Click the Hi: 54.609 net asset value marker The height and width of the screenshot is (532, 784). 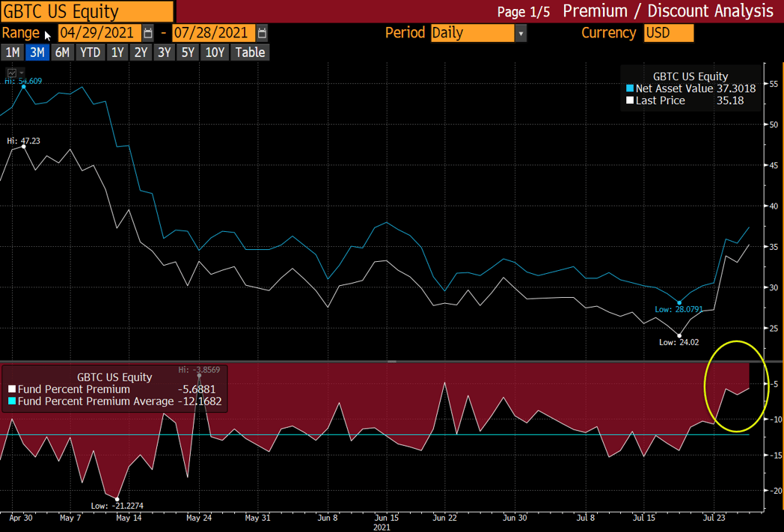[x=23, y=87]
